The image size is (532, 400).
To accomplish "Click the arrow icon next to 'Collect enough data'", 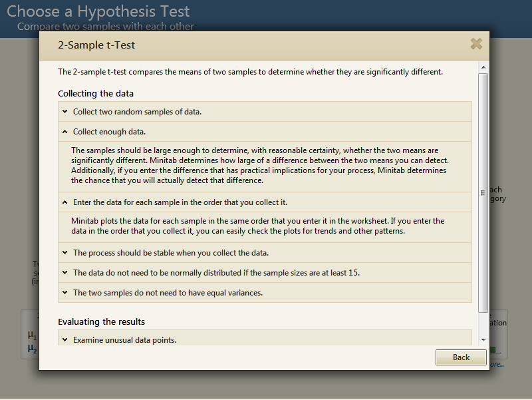I will (x=65, y=132).
